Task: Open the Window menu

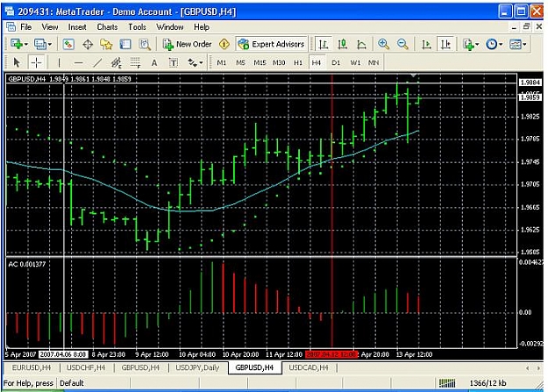Action: click(x=170, y=27)
